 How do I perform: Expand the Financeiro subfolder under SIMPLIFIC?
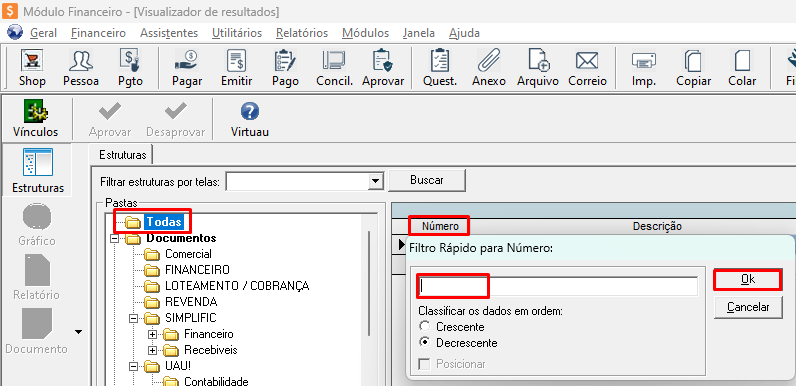click(153, 334)
